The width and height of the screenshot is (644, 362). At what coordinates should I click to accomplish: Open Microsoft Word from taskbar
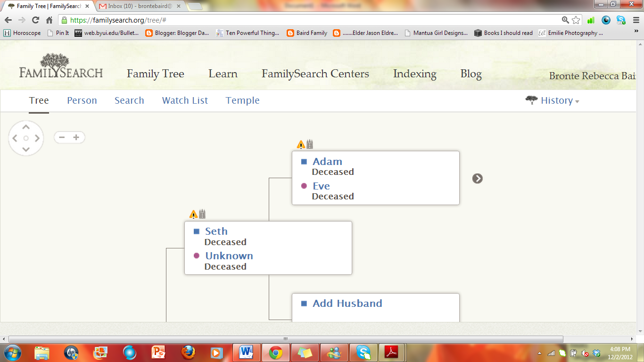coord(246,352)
